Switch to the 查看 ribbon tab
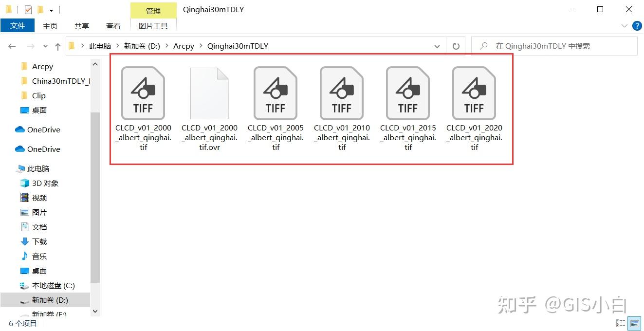Image resolution: width=644 pixels, height=331 pixels. 113,25
